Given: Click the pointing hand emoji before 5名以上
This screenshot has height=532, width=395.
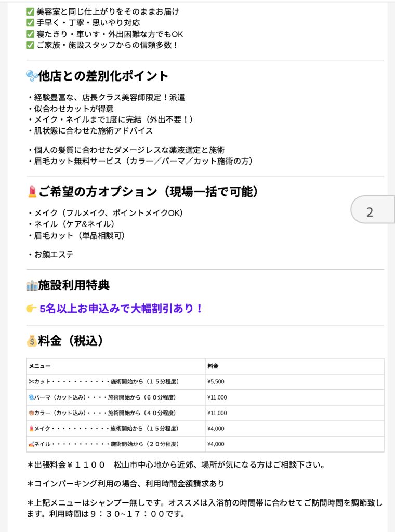Looking at the screenshot, I should (31, 309).
